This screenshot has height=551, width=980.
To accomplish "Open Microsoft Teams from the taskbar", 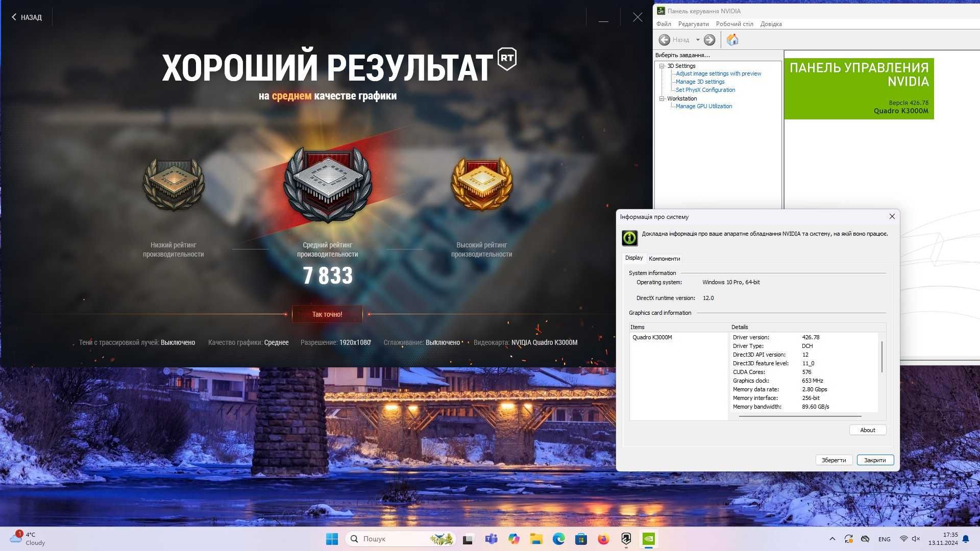I will point(491,539).
